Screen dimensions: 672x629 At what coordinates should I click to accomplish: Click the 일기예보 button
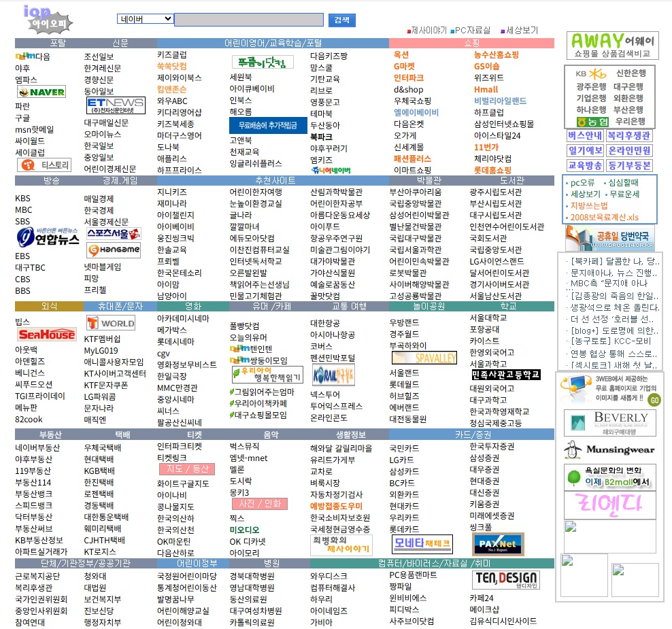[x=585, y=151]
